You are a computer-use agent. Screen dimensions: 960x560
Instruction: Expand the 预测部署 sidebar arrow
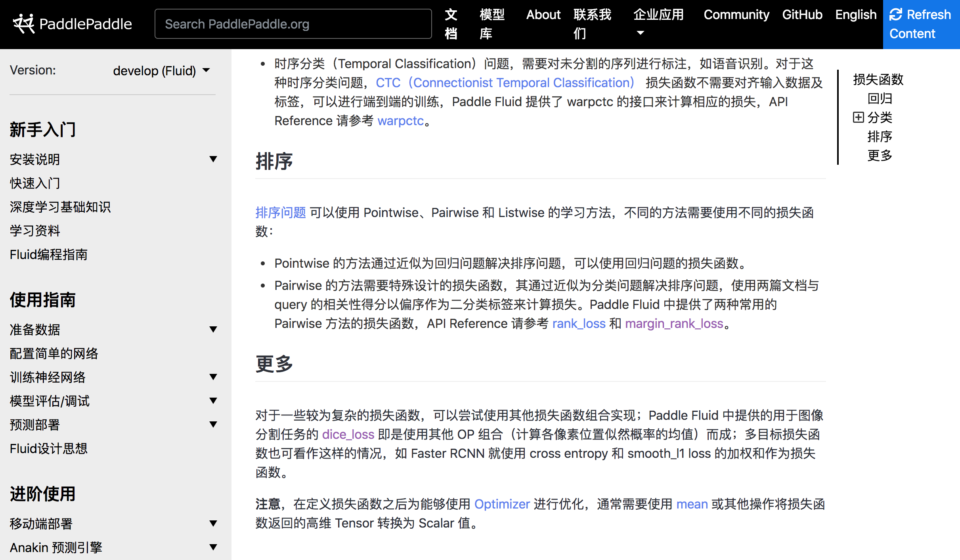[x=213, y=425]
